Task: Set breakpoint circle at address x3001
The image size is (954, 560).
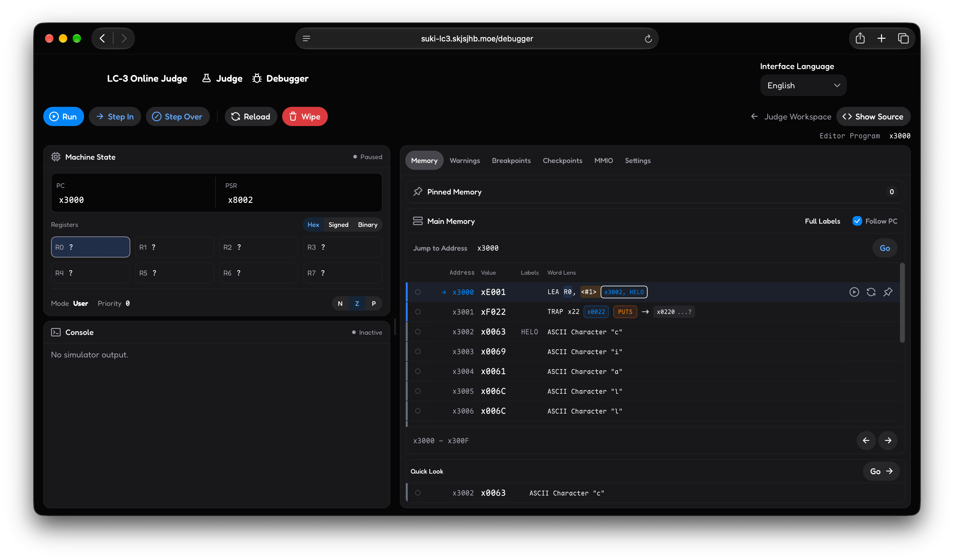Action: (x=418, y=312)
